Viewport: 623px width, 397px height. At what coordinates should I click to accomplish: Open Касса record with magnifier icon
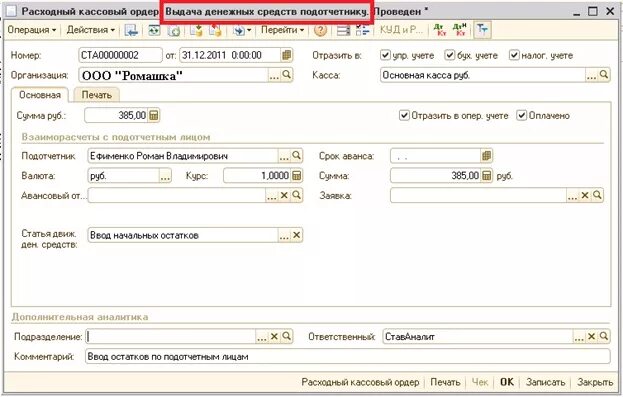point(604,75)
